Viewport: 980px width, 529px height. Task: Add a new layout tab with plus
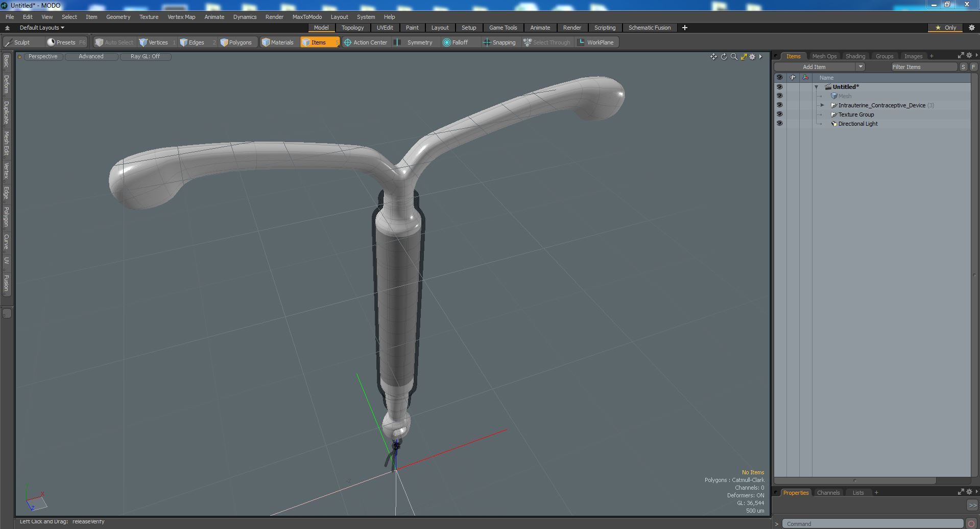685,28
